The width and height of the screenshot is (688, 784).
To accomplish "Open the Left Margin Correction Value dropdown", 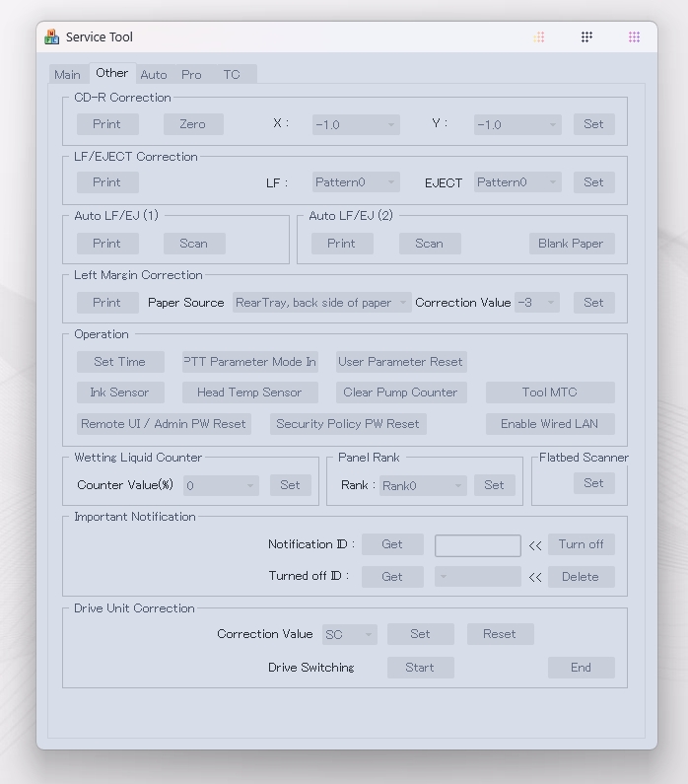I will pyautogui.click(x=536, y=303).
